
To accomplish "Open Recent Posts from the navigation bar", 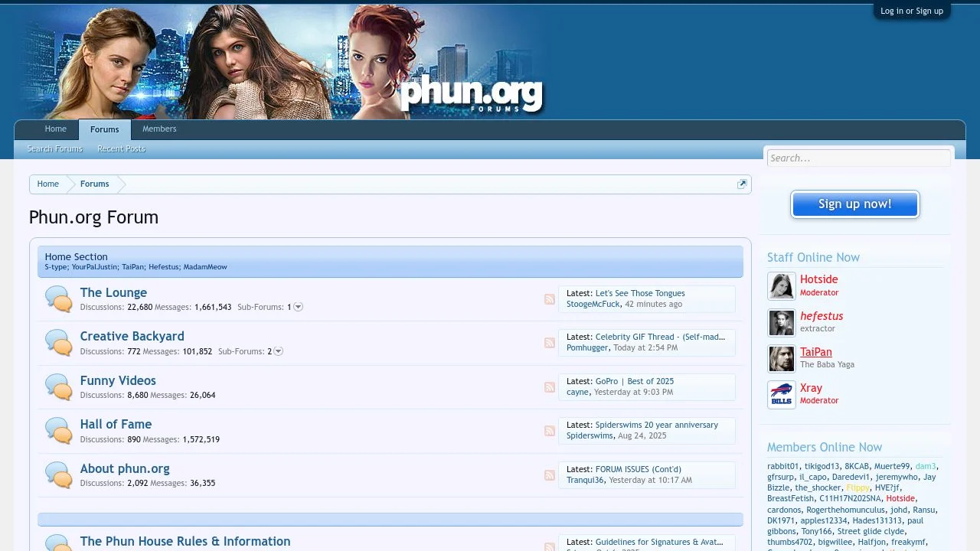I will (x=121, y=148).
